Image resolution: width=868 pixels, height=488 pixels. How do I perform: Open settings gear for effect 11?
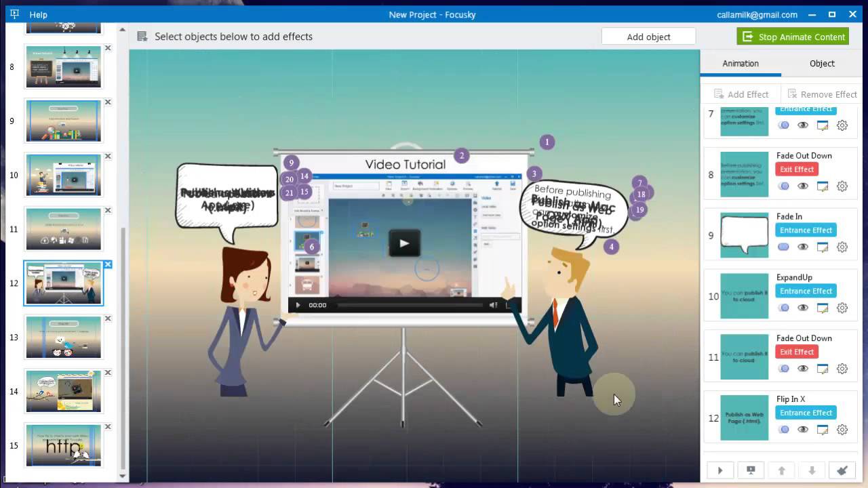pos(842,369)
